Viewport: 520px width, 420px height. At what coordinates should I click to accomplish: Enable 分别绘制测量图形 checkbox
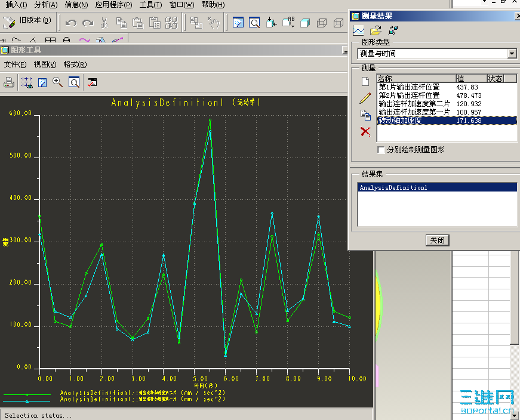click(381, 150)
